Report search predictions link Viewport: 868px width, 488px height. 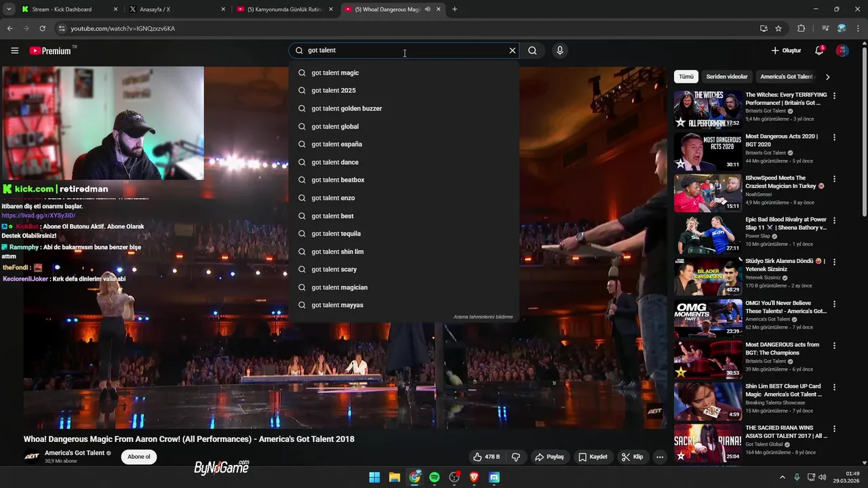(483, 317)
